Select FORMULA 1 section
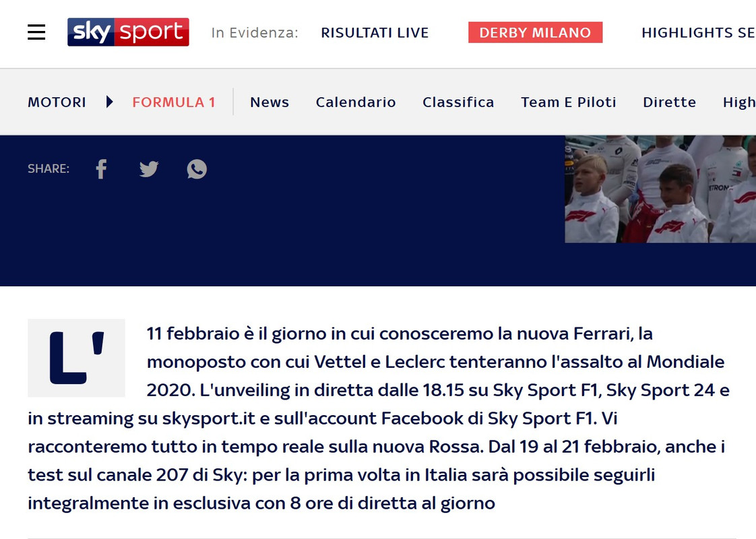 click(174, 102)
